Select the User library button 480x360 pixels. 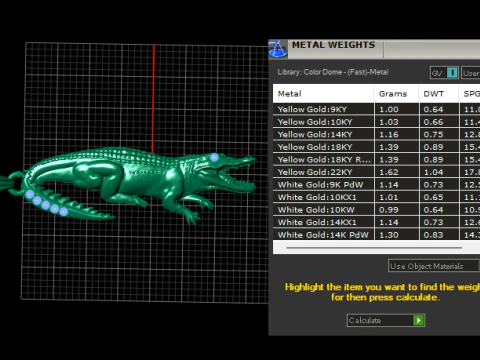471,73
